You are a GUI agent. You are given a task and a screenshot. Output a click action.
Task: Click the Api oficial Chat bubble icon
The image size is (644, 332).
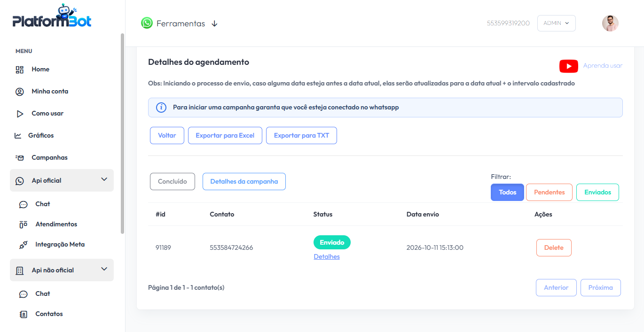point(23,204)
